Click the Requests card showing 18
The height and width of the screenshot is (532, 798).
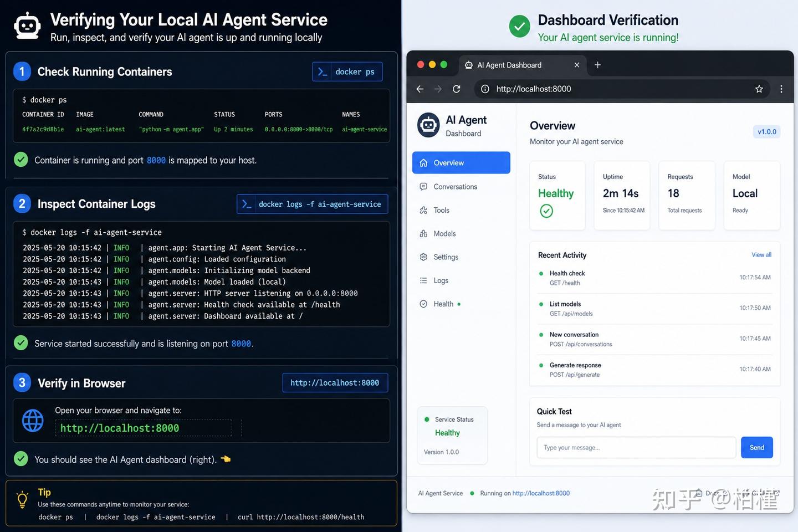coord(686,195)
